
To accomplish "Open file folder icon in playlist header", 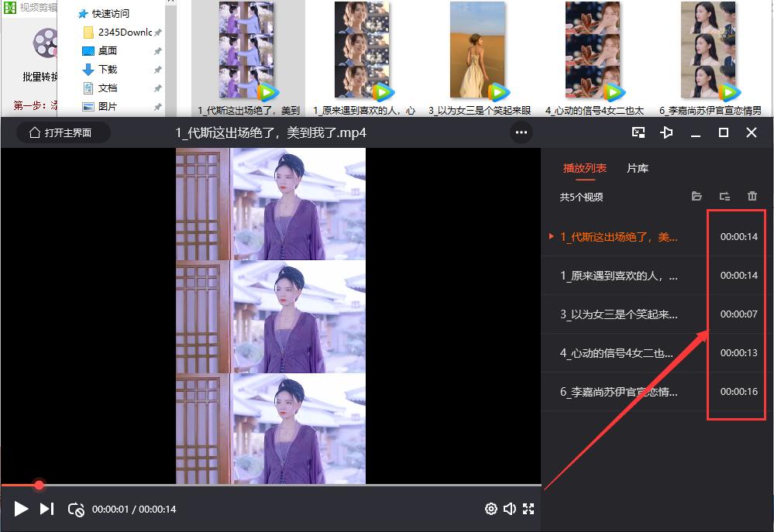I will click(697, 197).
